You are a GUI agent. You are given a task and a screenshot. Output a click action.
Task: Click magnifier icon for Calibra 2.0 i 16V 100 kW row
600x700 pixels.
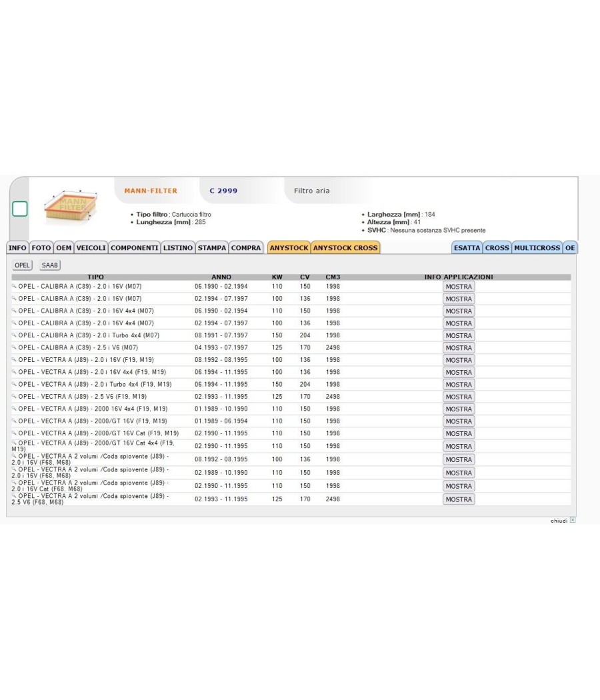14,298
